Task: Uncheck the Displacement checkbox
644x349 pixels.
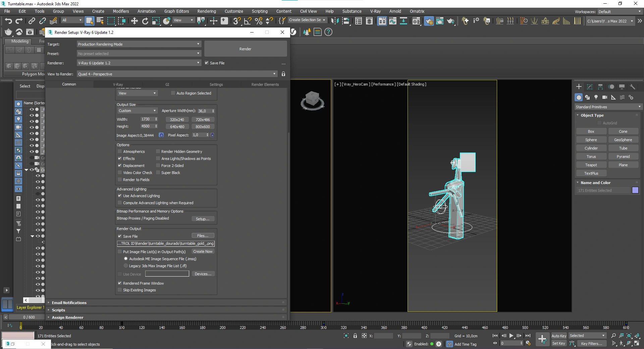Action: 120,166
